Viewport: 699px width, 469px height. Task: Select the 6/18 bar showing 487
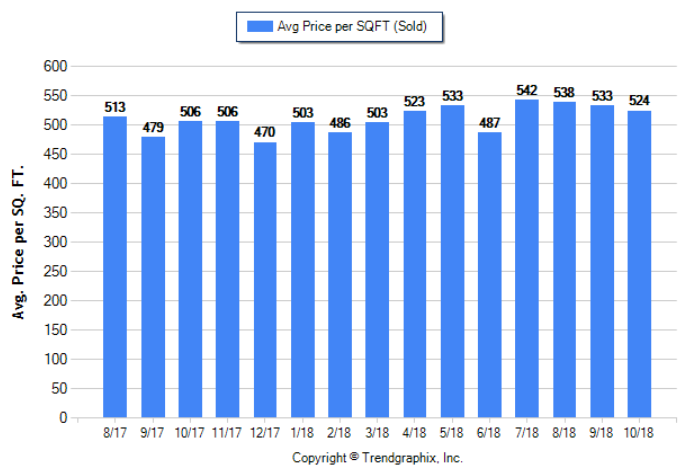tap(490, 275)
